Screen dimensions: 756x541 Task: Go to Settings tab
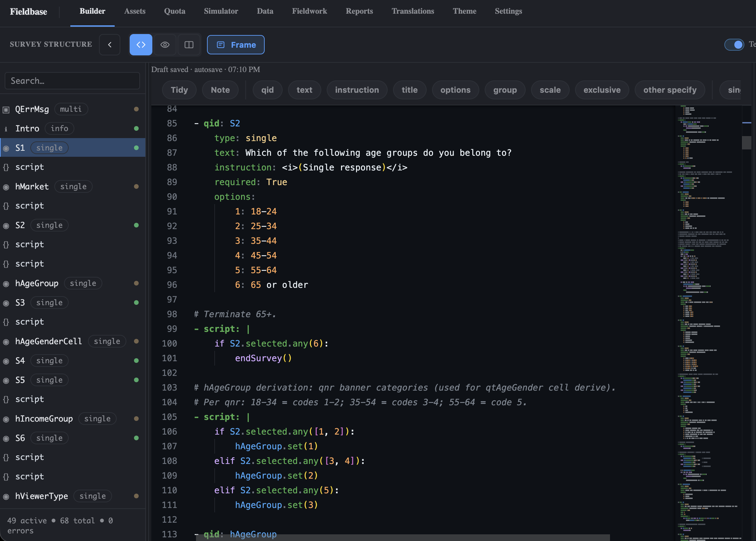508,11
